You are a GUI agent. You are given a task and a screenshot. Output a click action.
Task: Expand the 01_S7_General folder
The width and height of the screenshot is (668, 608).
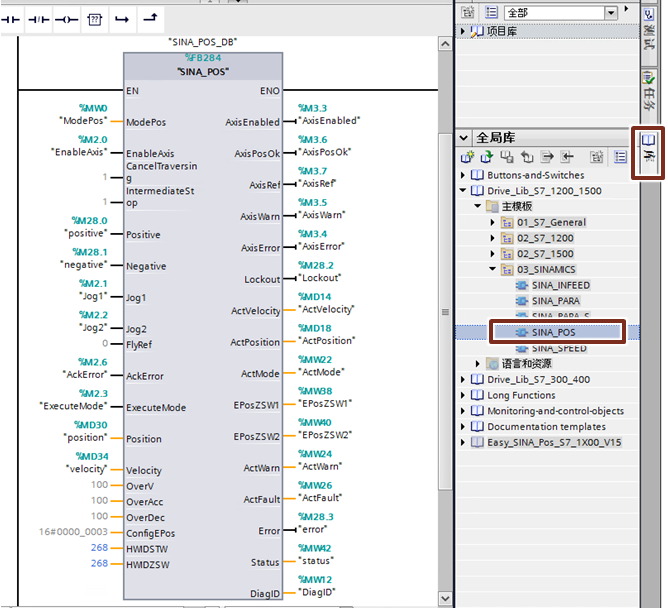point(493,222)
